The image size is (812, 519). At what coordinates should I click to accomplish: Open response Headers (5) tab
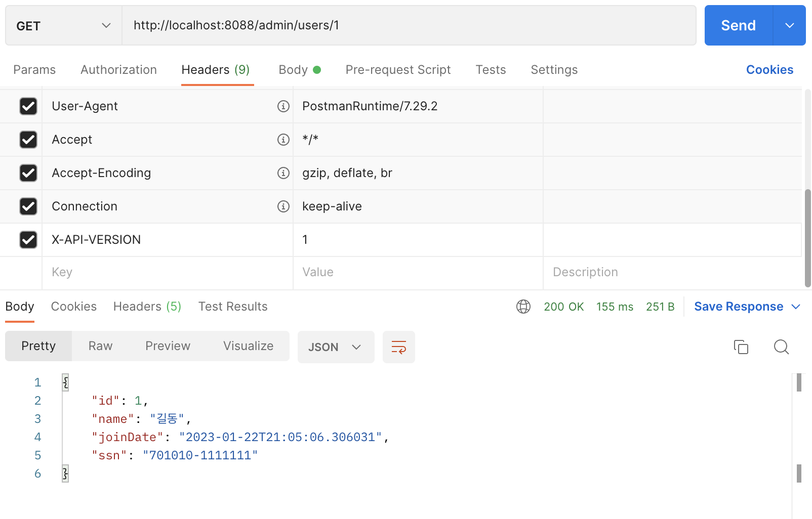coord(147,307)
